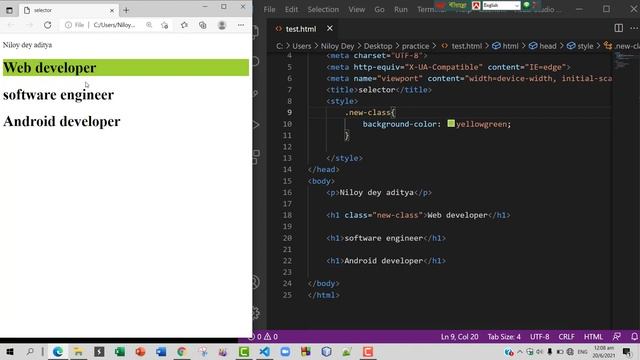Open Microsoft Edge from the taskbar

tap(58, 351)
